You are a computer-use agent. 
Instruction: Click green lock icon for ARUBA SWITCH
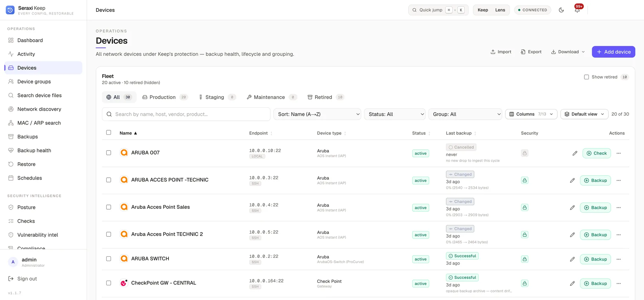point(525,259)
